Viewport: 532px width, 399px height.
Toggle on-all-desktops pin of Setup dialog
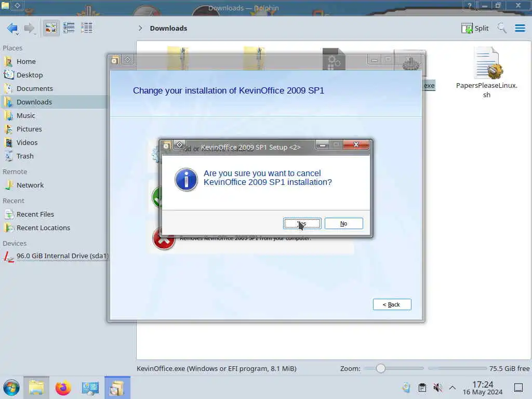[179, 145]
